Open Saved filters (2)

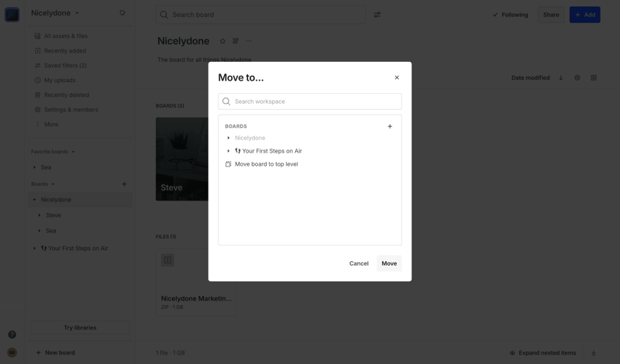click(60, 66)
